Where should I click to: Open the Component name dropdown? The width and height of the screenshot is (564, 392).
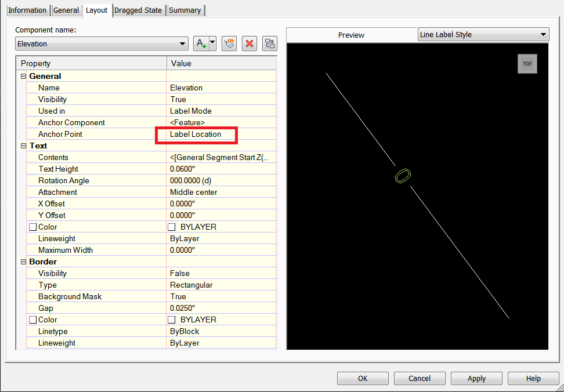182,43
